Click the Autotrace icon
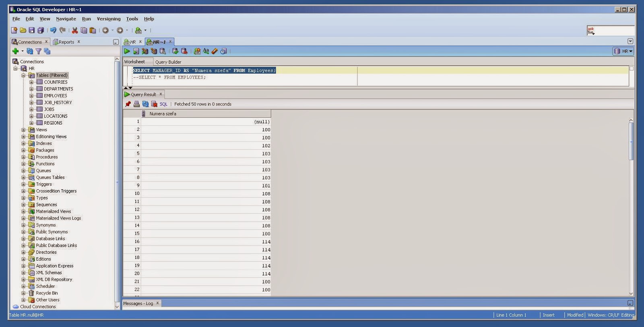The width and height of the screenshot is (644, 327). (x=154, y=51)
